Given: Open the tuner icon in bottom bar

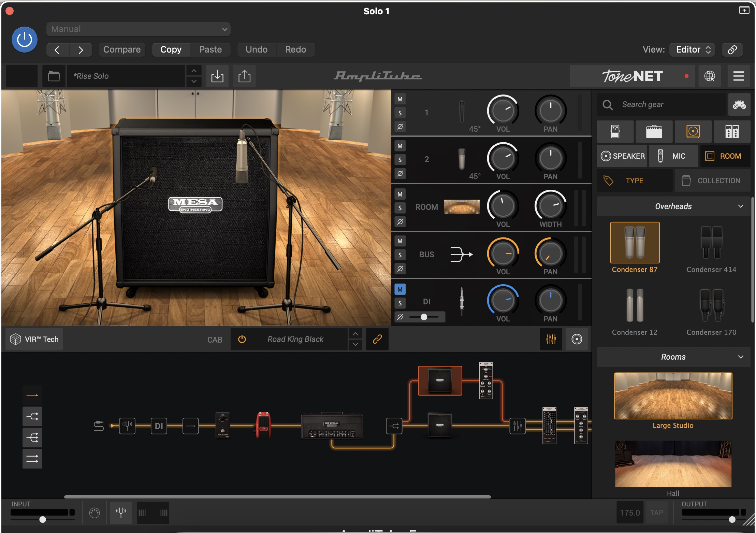Looking at the screenshot, I should (121, 513).
